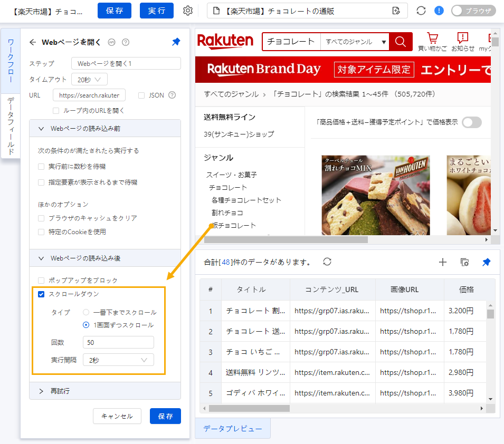Screen dimensions: 504x444
Task: Toggle price display with points switch
Action: 471,122
